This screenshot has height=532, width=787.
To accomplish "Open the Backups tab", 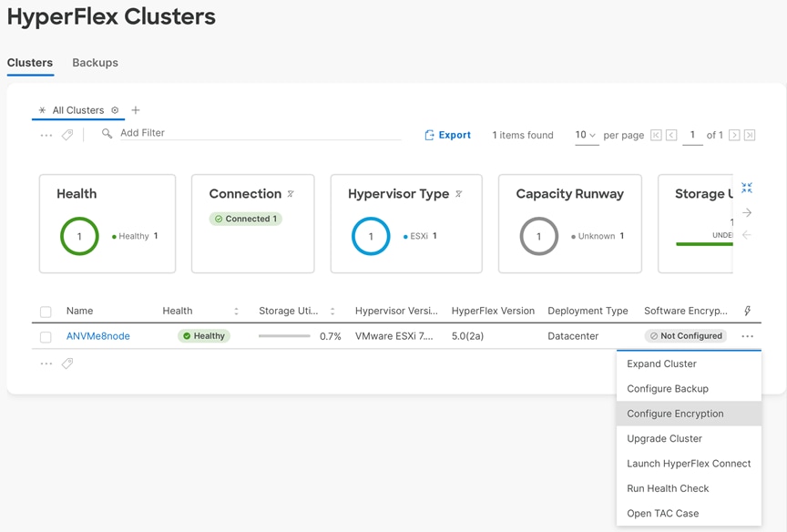I will point(95,63).
